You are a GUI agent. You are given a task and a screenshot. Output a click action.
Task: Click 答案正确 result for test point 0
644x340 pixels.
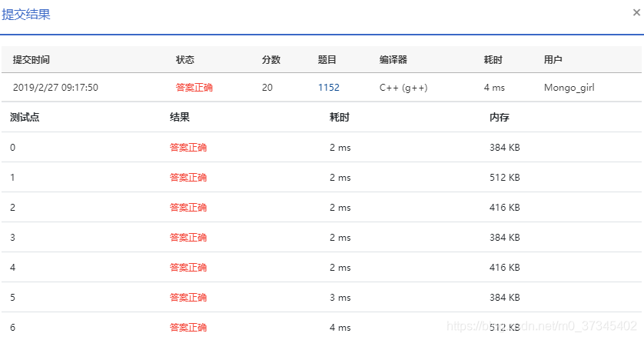point(188,148)
